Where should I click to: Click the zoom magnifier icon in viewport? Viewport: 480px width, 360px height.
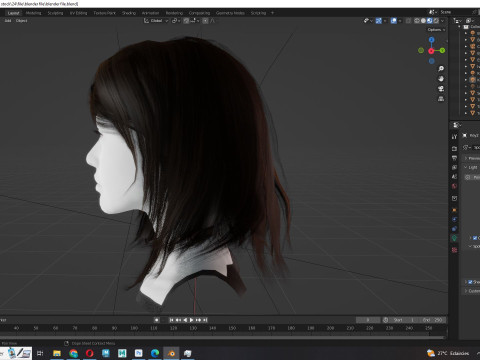click(x=441, y=69)
